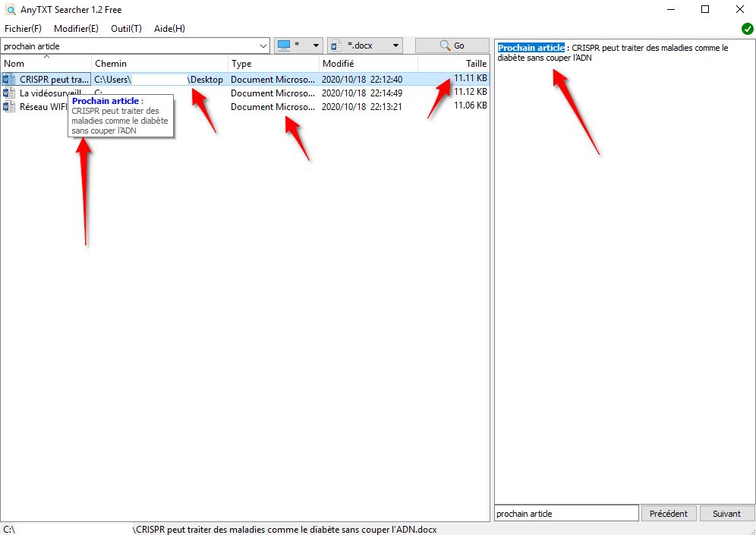Click the 22:12:40 modified date cell
Viewport: 756px width, 535px height.
362,80
